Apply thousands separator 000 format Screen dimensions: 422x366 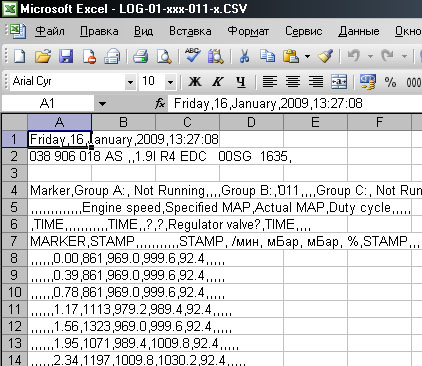pyautogui.click(x=414, y=82)
